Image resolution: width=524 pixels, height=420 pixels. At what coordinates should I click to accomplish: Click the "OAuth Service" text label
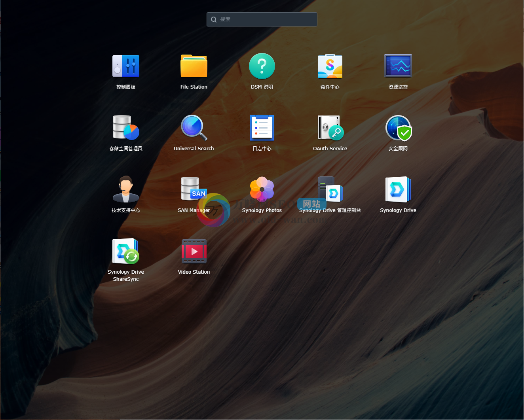point(330,148)
